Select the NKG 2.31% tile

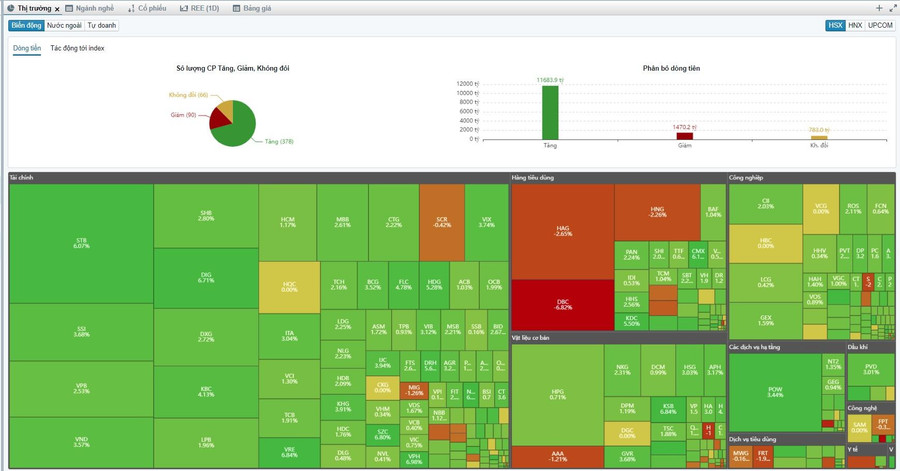(622, 370)
